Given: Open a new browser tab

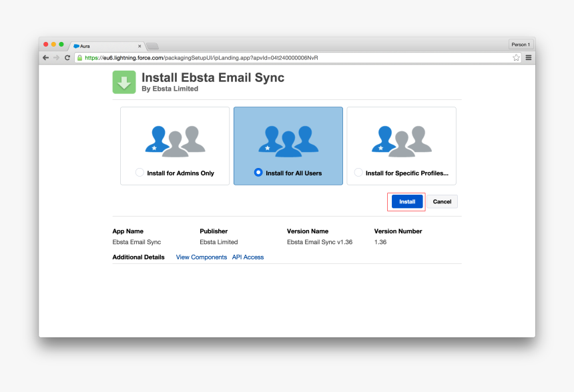Looking at the screenshot, I should click(x=153, y=46).
